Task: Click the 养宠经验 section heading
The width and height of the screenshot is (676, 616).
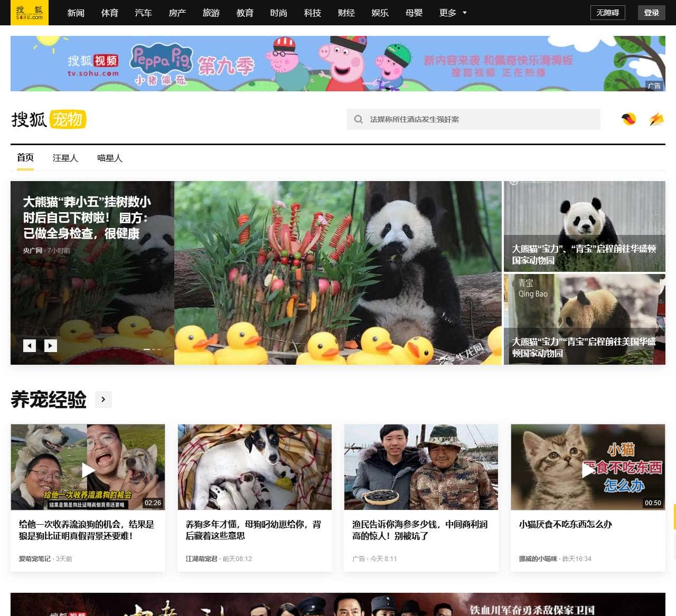Action: pos(49,400)
